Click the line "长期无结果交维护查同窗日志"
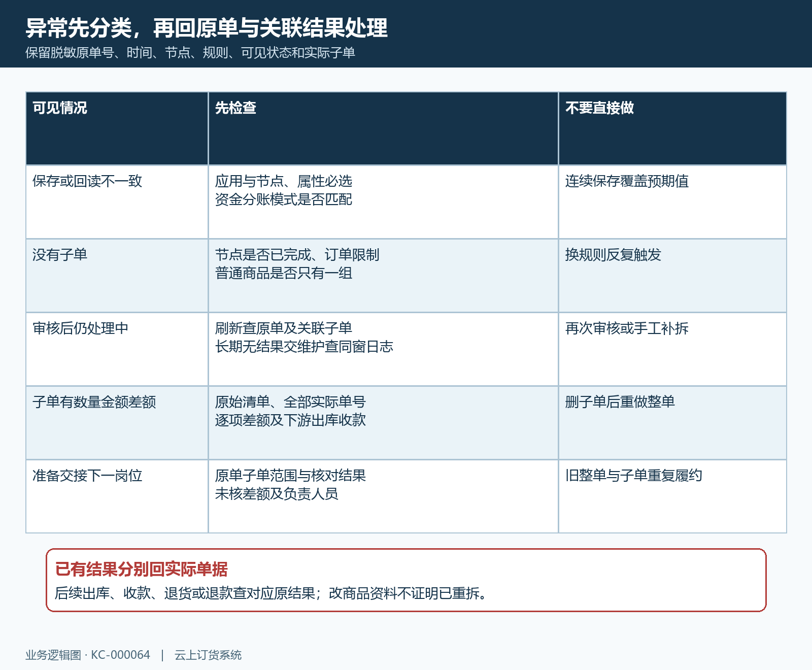The image size is (812, 670). click(x=304, y=347)
